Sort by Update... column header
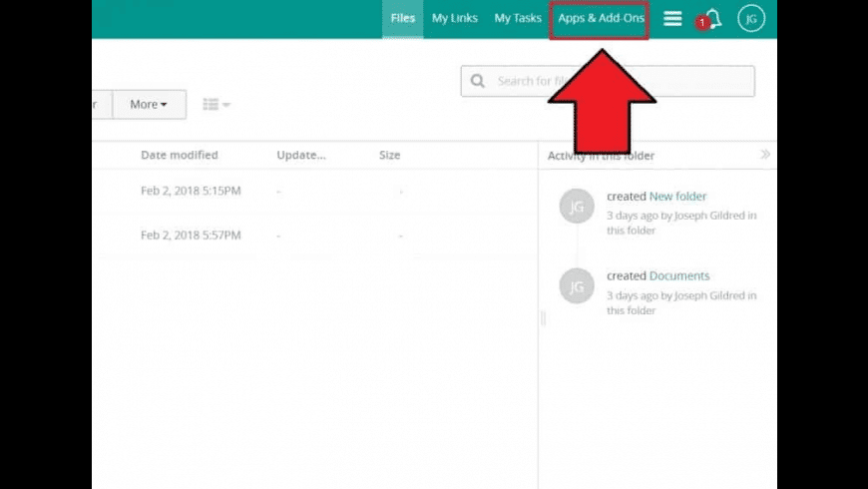The image size is (868, 489). [x=301, y=155]
